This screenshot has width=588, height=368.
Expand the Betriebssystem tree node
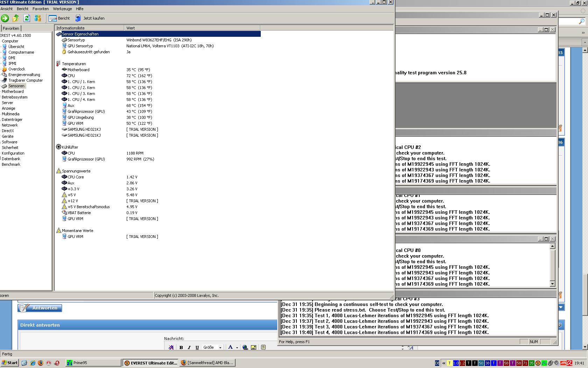pos(14,97)
